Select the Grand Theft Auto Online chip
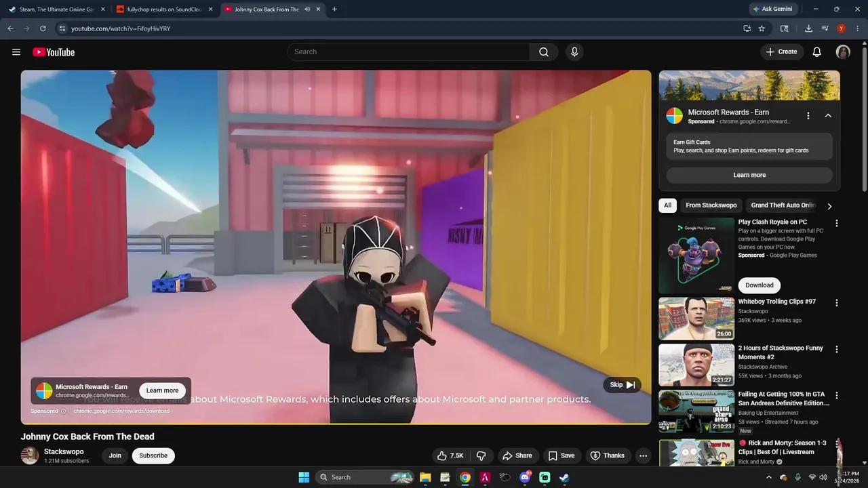Image resolution: width=868 pixels, height=488 pixels. 783,205
